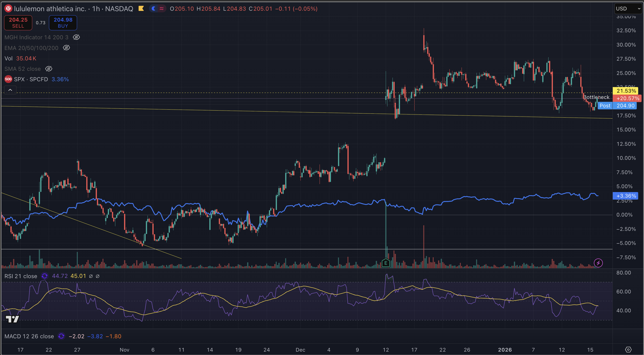The height and width of the screenshot is (355, 644).
Task: Select the MACD 12 26 close label
Action: point(29,336)
